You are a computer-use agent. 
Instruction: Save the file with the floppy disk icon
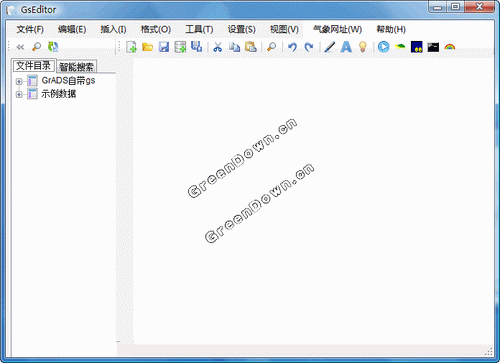click(164, 47)
